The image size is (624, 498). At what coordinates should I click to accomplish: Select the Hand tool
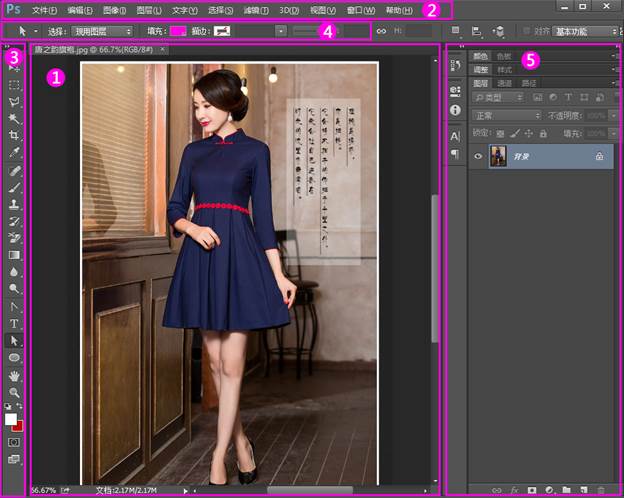(14, 375)
